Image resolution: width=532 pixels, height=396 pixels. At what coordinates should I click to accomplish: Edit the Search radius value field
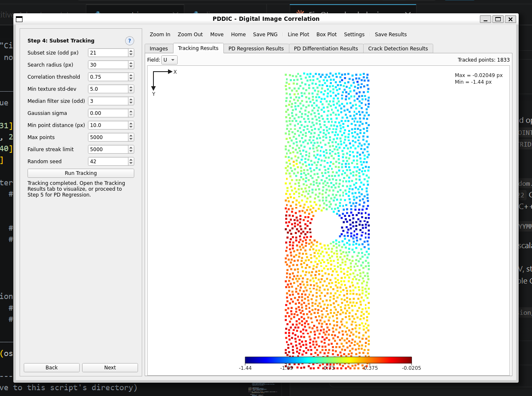tap(108, 65)
